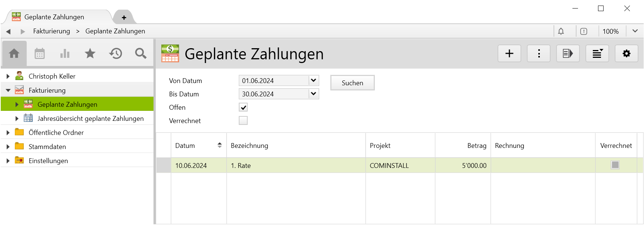The width and height of the screenshot is (644, 225).
Task: Add a new planned payment with plus button
Action: pyautogui.click(x=509, y=54)
